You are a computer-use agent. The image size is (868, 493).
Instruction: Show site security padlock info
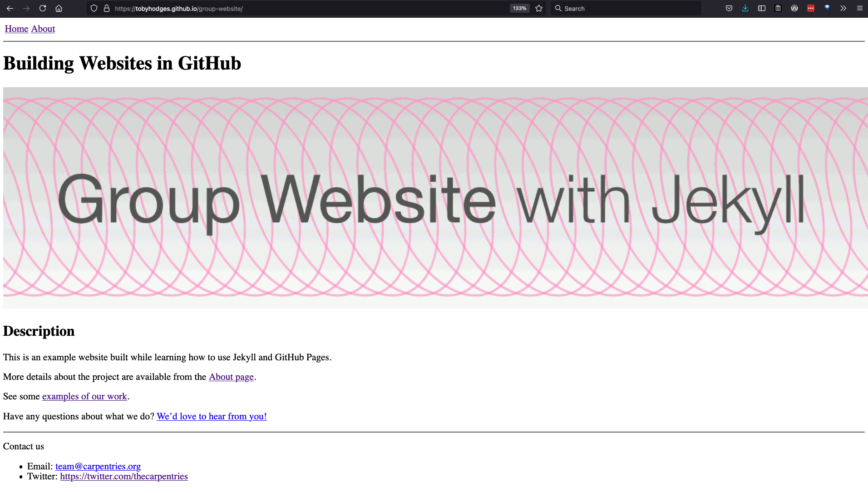click(107, 8)
